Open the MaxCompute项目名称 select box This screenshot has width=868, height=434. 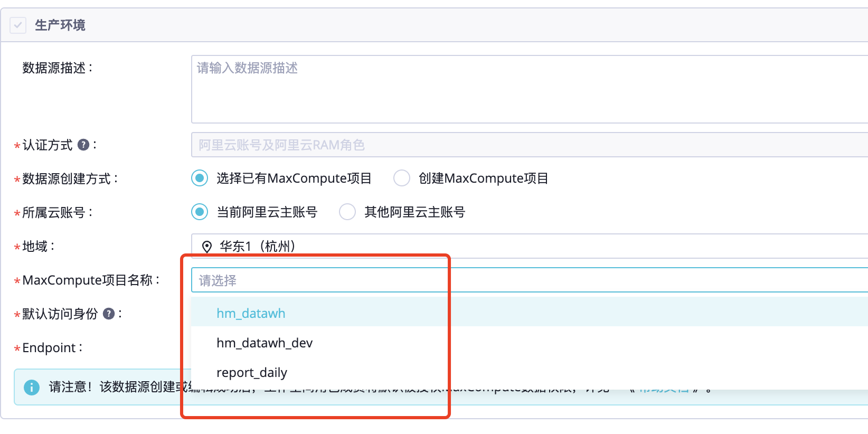coord(530,280)
